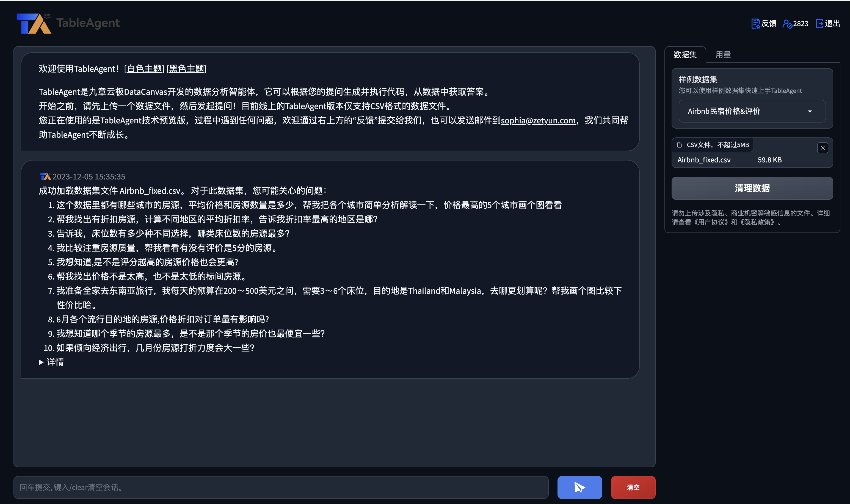Select suggested question 7 about Thailand和Malaysia

(339, 298)
